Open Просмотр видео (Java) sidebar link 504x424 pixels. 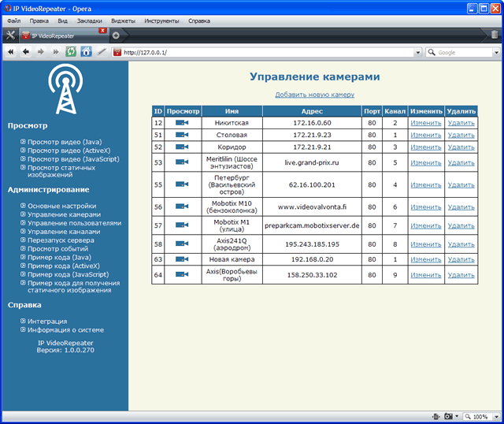(65, 142)
